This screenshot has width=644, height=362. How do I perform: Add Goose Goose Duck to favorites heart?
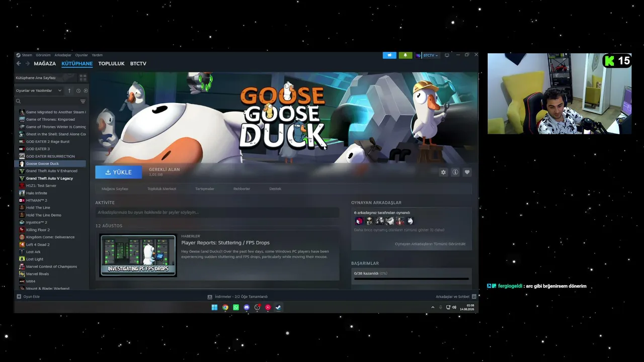pyautogui.click(x=467, y=172)
